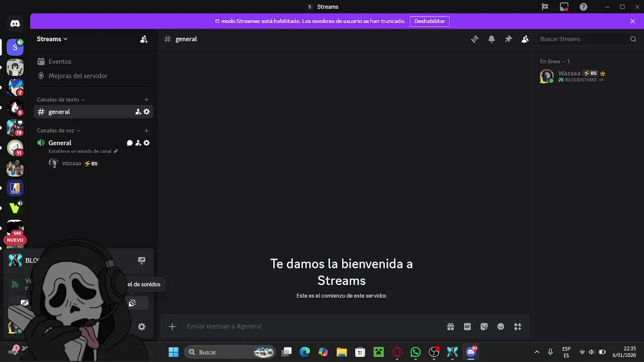Open the sticker picker

(x=484, y=327)
